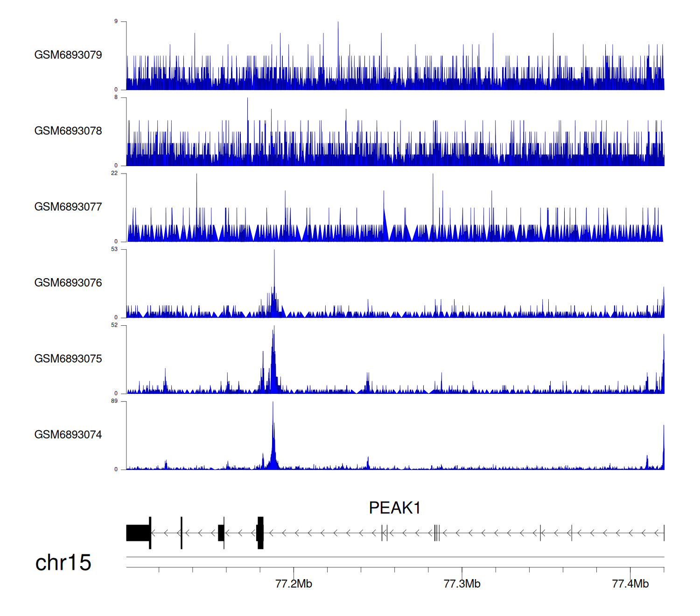The image size is (700, 616).
Task: Click the 77.2Mb axis position label
Action: [x=294, y=584]
